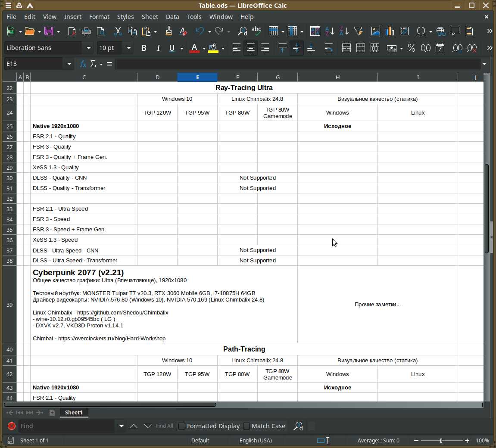This screenshot has width=496, height=448.
Task: Click the Format as Percent icon
Action: pos(412,48)
